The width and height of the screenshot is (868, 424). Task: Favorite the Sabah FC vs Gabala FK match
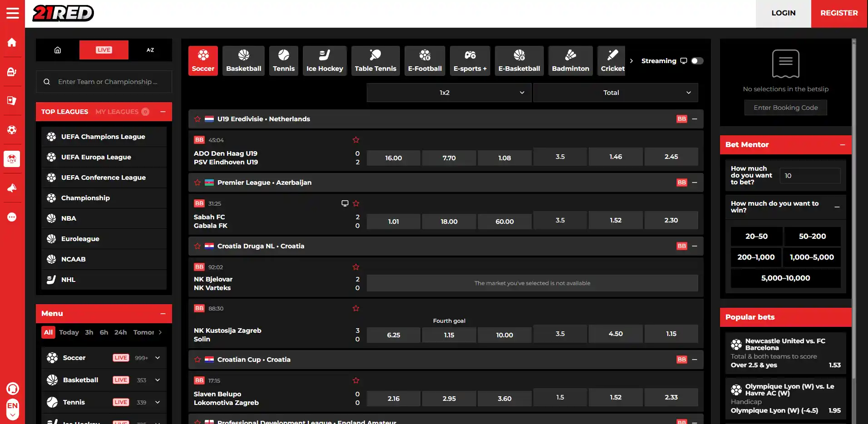point(356,203)
